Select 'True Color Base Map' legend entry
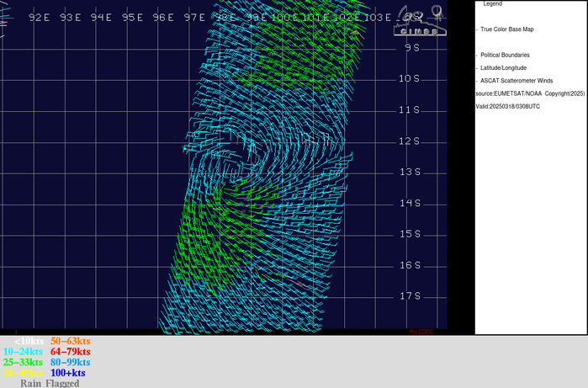The height and width of the screenshot is (388, 588). pos(507,29)
